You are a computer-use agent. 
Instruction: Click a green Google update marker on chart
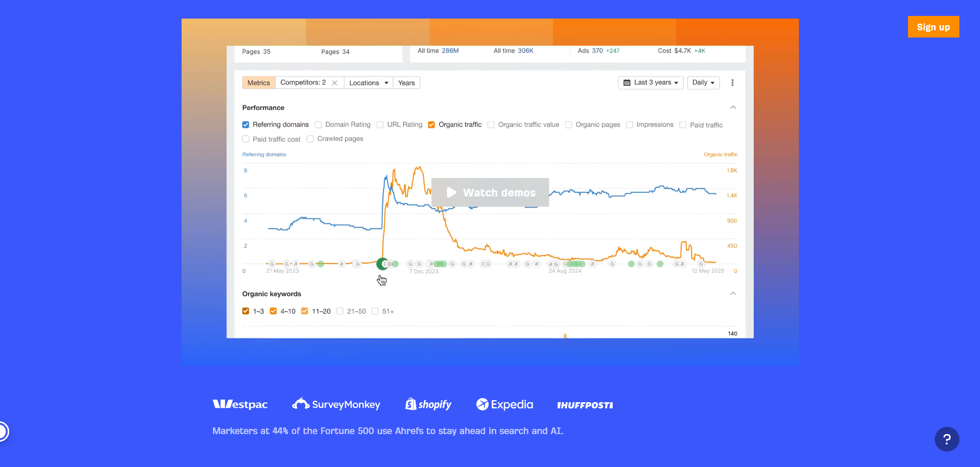click(383, 264)
